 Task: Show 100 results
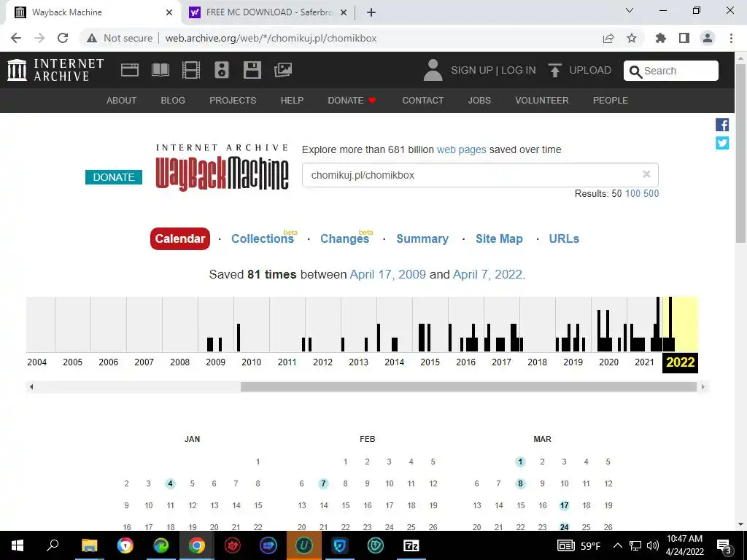(x=632, y=193)
